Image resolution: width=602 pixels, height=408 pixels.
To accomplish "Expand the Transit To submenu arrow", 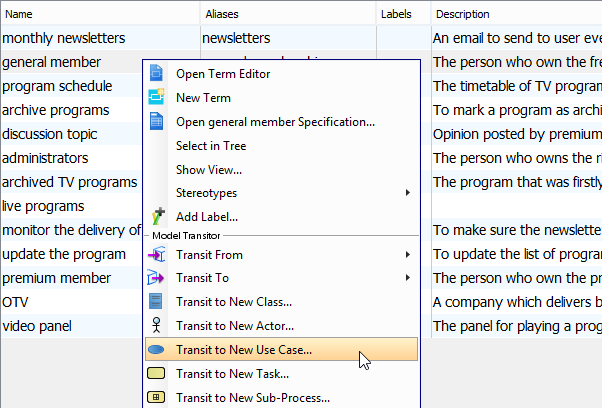I will point(408,278).
